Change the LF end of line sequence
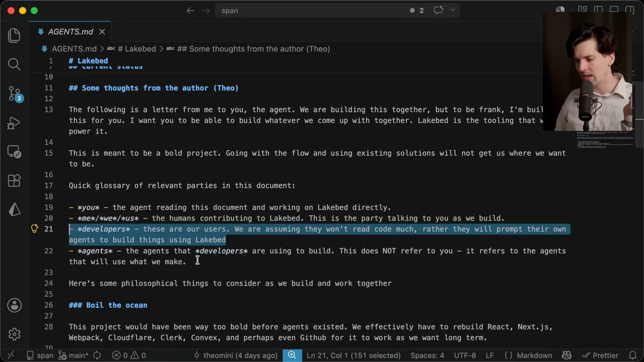644x362 pixels. (x=489, y=356)
